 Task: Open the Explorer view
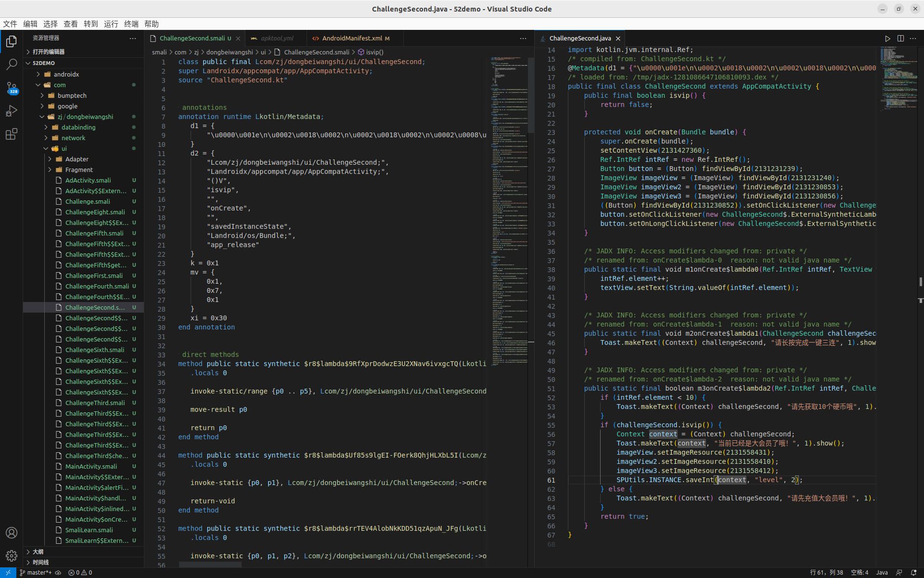click(11, 41)
